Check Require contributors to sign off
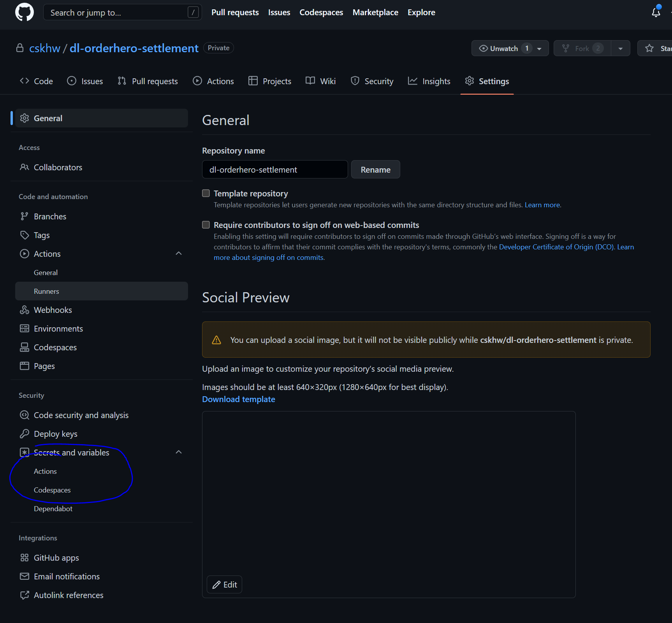The width and height of the screenshot is (672, 623). click(206, 225)
